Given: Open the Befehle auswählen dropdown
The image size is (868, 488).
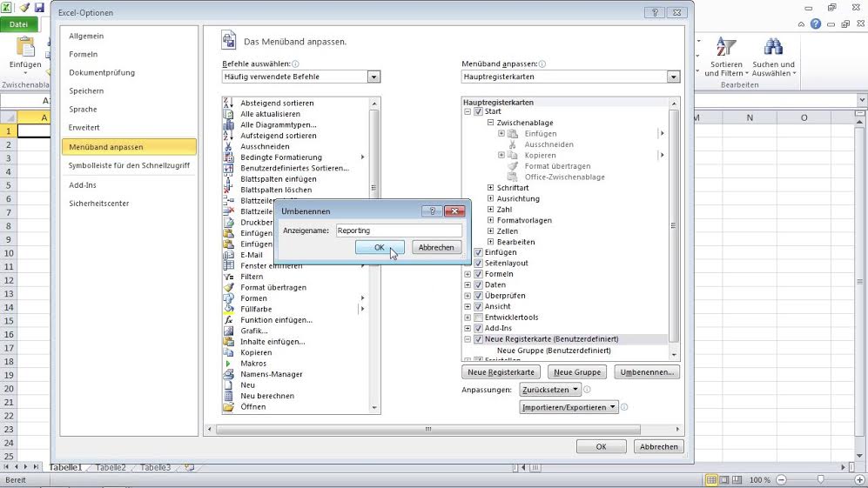Looking at the screenshot, I should [x=373, y=77].
